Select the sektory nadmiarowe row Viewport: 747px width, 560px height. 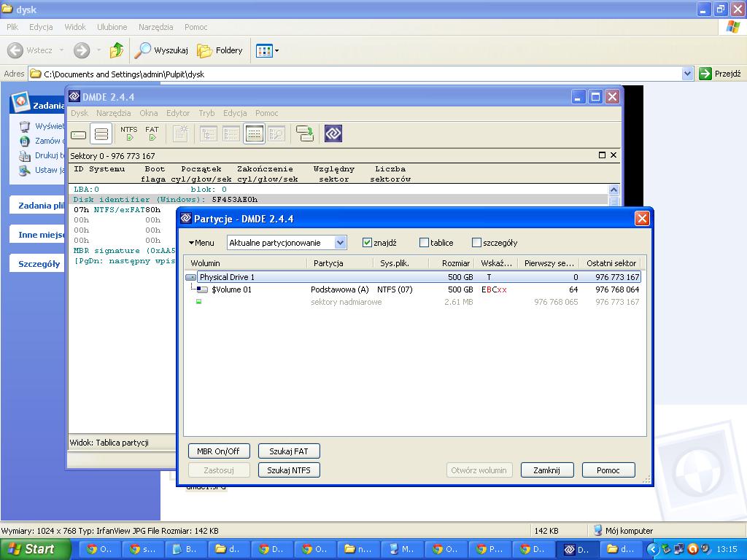coord(413,302)
